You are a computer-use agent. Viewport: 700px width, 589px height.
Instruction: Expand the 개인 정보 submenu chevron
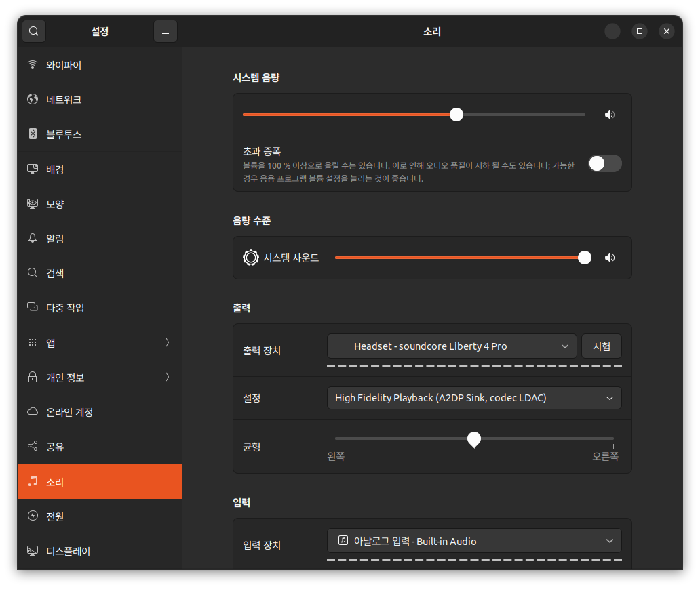(167, 377)
